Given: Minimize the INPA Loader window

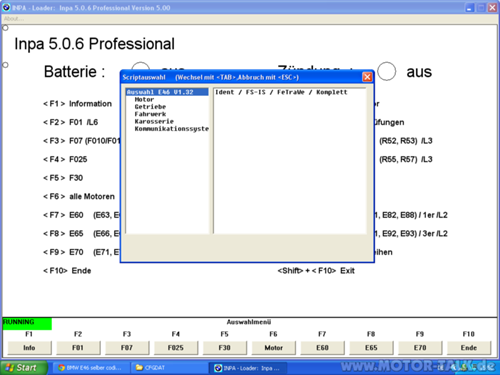Looking at the screenshot, I should (x=470, y=8).
